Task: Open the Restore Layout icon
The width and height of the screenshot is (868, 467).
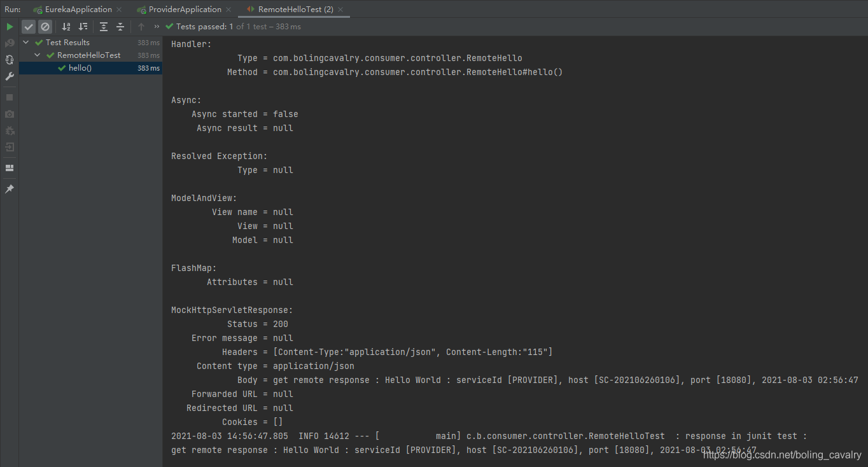Action: [10, 168]
